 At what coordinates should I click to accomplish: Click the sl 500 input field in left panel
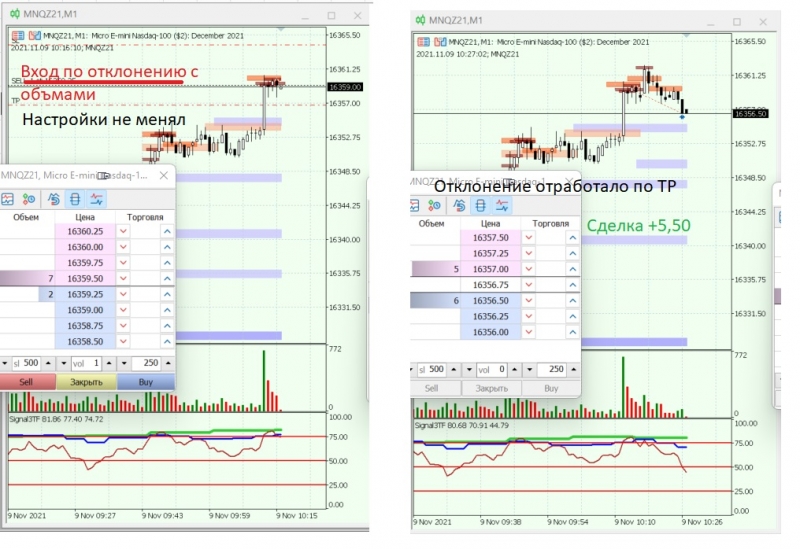click(x=27, y=363)
